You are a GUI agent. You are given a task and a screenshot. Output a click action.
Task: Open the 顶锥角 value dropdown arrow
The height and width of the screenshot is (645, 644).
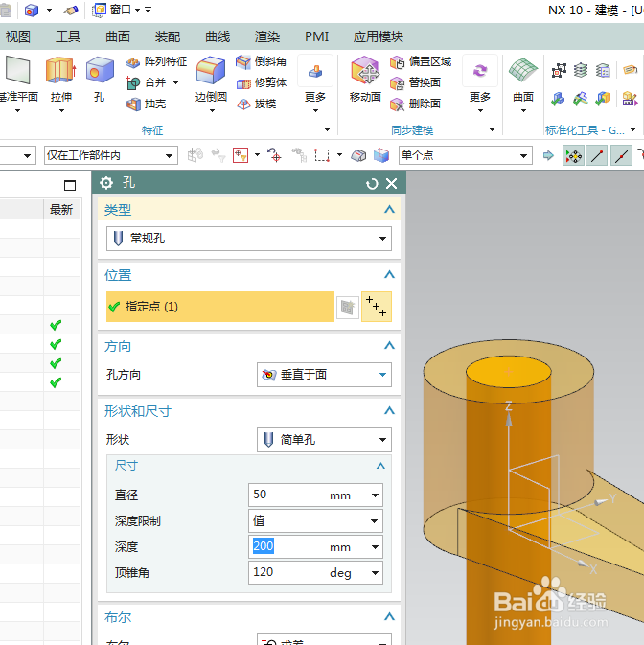coord(375,572)
